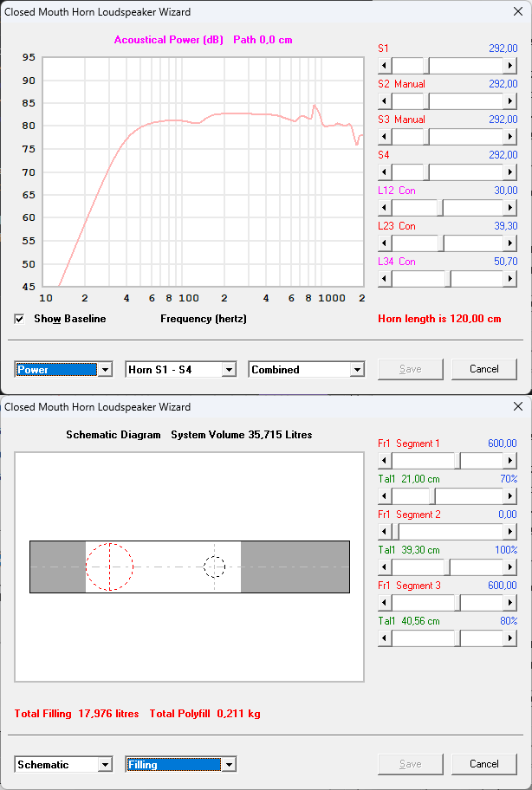This screenshot has width=532, height=790.
Task: Click the 70% filling value
Action: tap(509, 479)
